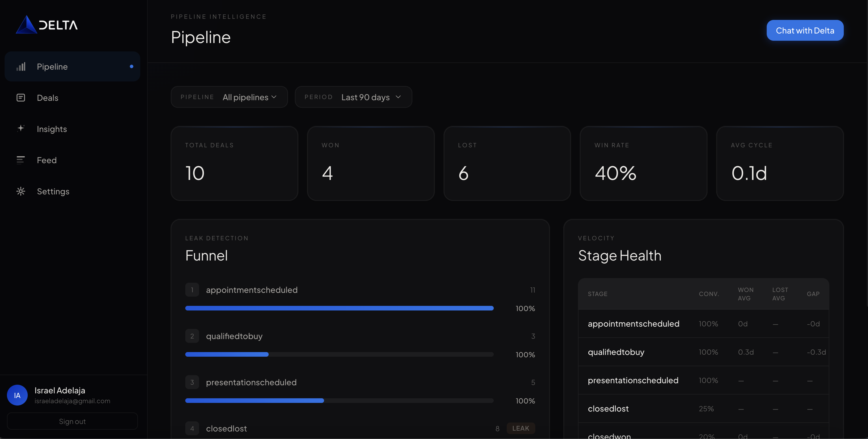The image size is (868, 439).
Task: Click the IA user avatar circle
Action: coord(17,395)
